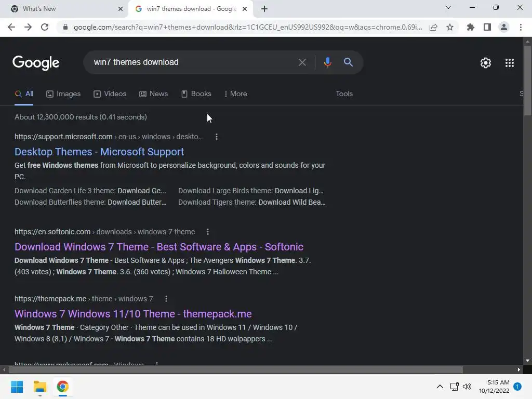Screen dimensions: 532x399
Task: Open Download Garden Life 3 theme sitelink
Action: (x=90, y=191)
